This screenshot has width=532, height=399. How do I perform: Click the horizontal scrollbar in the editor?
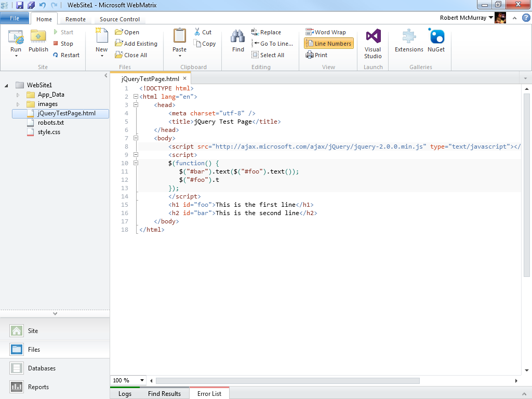coord(287,380)
